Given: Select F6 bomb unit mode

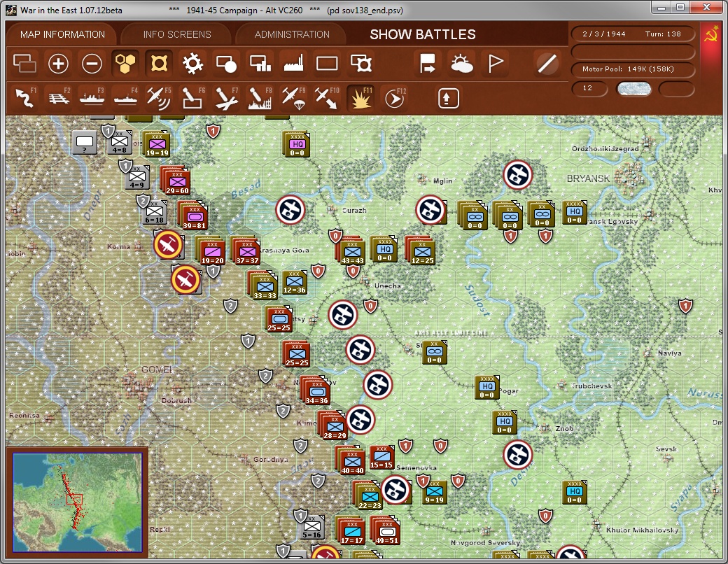Looking at the screenshot, I should click(192, 98).
